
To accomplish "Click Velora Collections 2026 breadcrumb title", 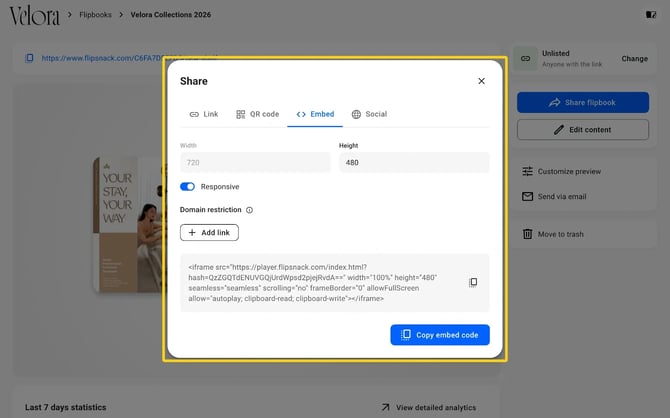I will [x=170, y=15].
